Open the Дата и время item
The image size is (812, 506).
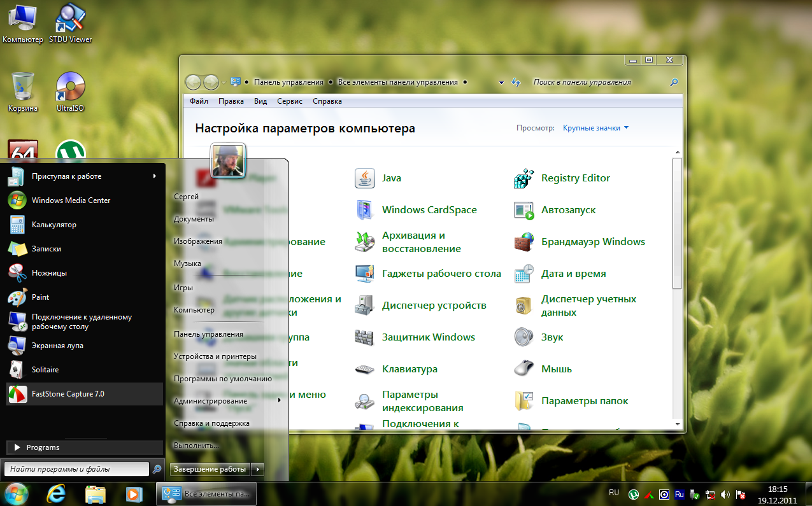pyautogui.click(x=560, y=274)
